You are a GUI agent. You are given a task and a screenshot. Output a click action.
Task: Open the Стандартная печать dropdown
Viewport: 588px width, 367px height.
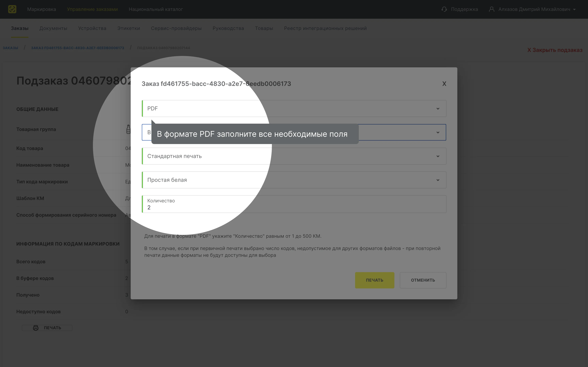pos(294,156)
